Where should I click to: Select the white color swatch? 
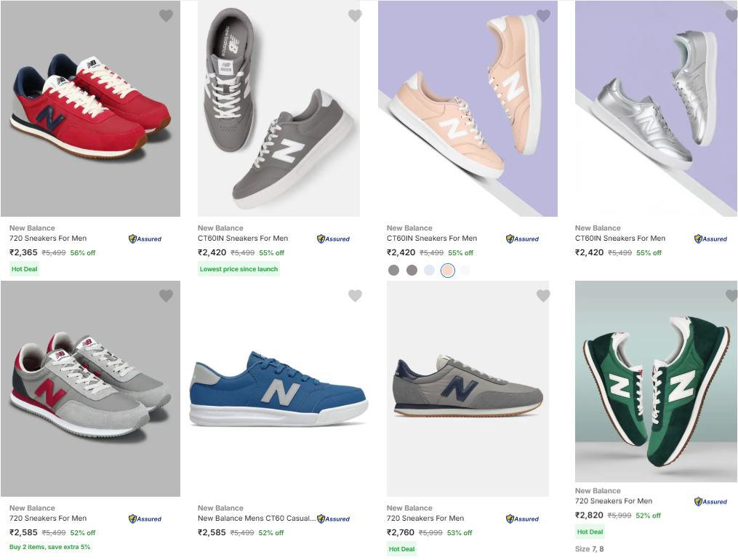click(465, 271)
